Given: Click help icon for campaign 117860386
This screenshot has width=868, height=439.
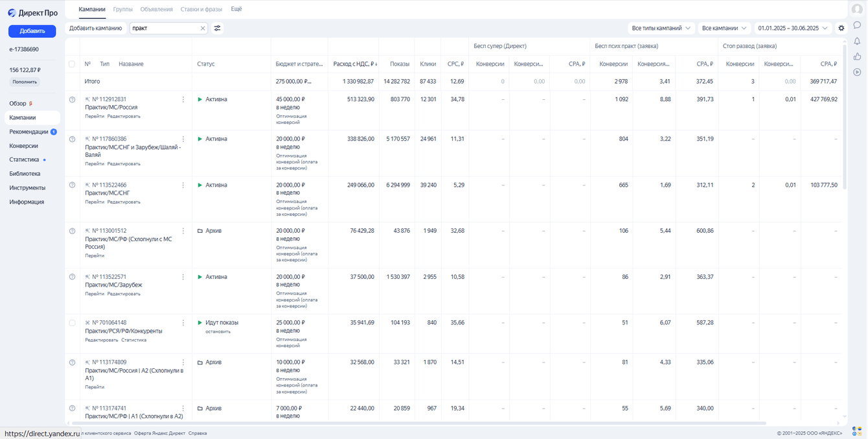Looking at the screenshot, I should tap(72, 139).
